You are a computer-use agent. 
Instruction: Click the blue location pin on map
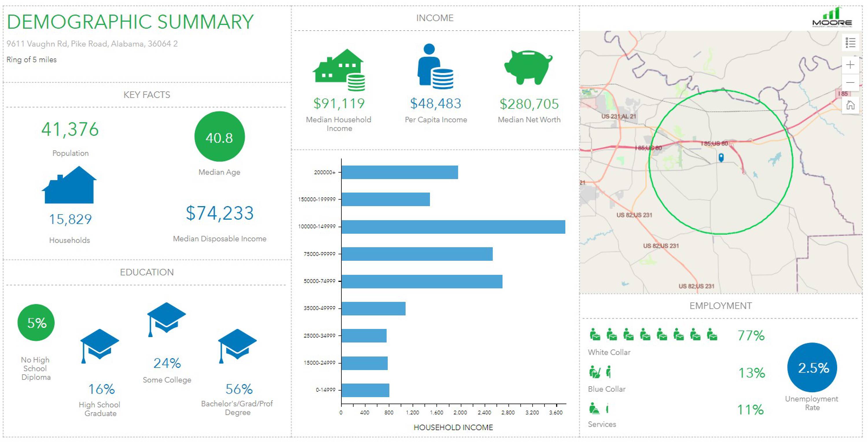[721, 157]
